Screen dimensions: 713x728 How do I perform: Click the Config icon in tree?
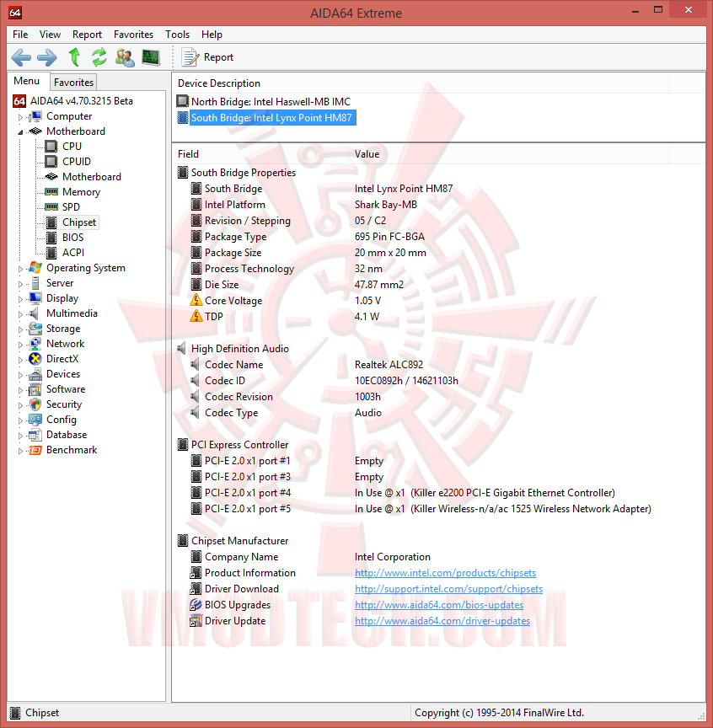(35, 420)
